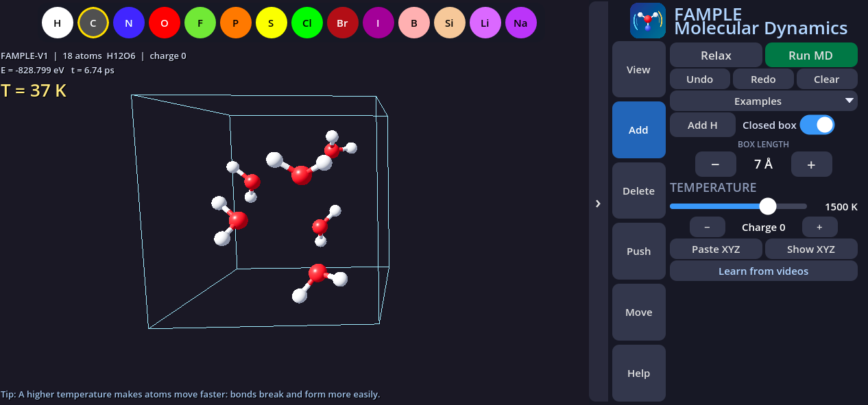Select the Silicon (Si) element
The image size is (868, 405).
point(450,23)
